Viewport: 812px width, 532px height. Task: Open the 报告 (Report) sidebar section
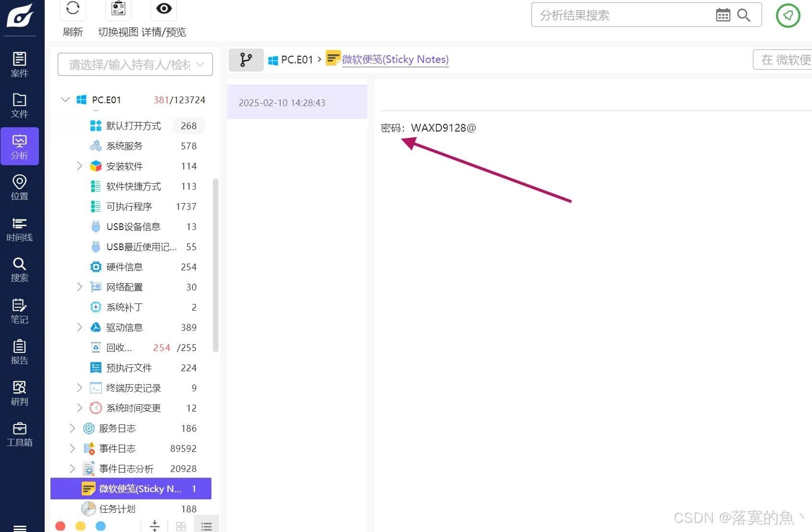pos(20,352)
